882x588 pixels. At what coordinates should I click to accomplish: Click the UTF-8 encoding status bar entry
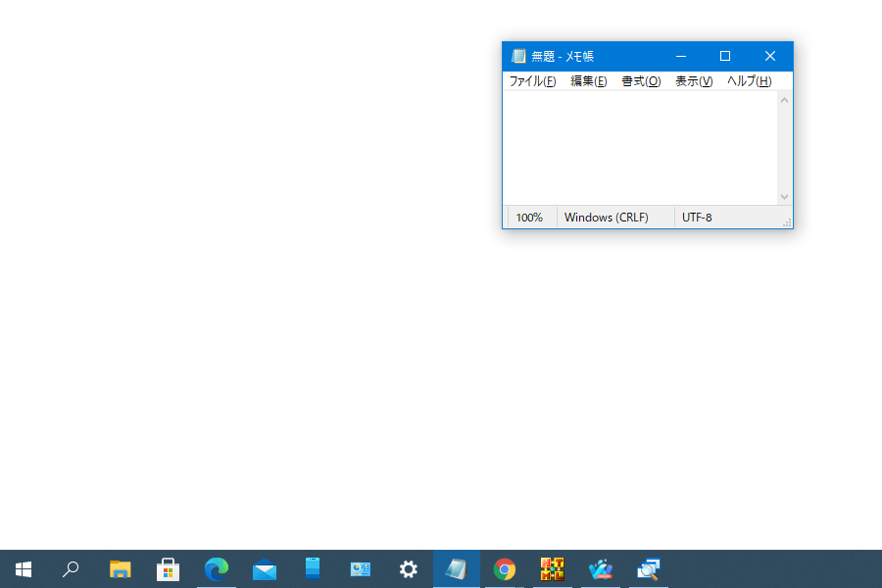tap(697, 218)
